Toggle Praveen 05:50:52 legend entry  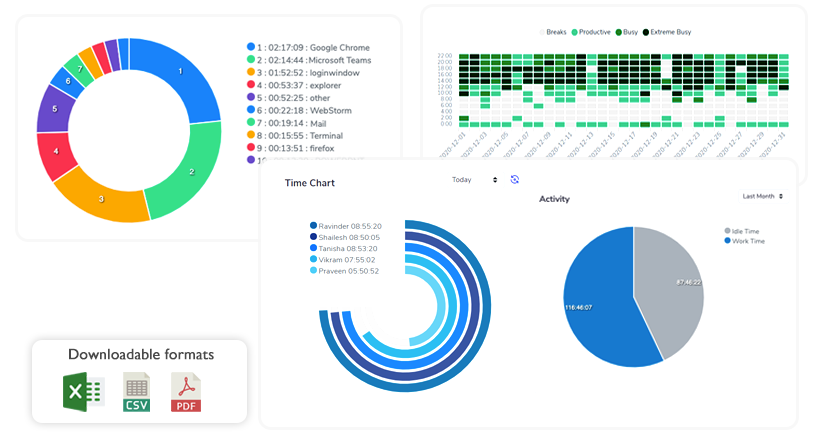(x=344, y=271)
